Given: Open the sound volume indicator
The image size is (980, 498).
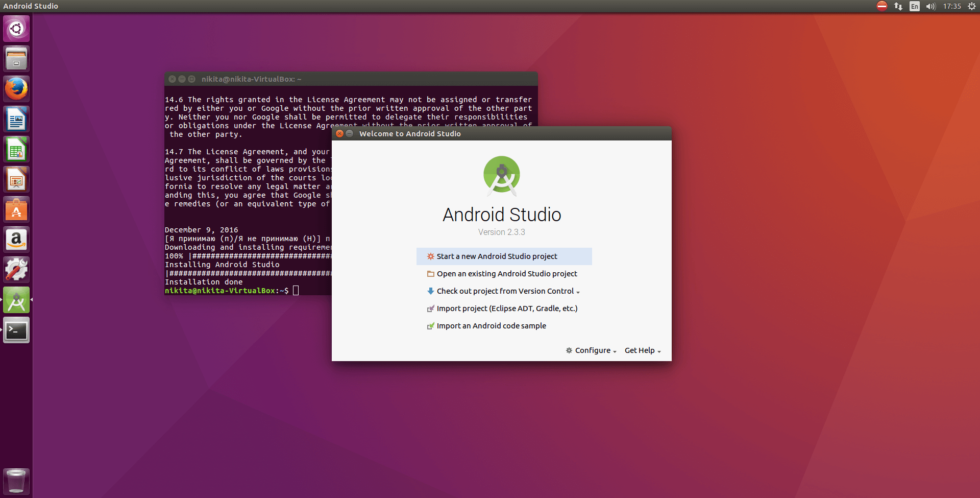Looking at the screenshot, I should (931, 6).
